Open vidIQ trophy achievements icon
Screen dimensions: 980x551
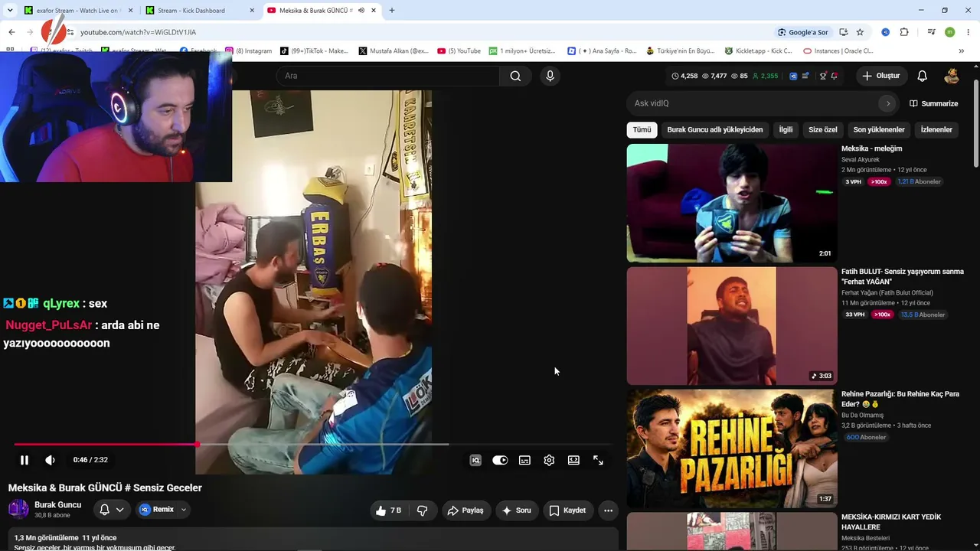[x=823, y=76]
